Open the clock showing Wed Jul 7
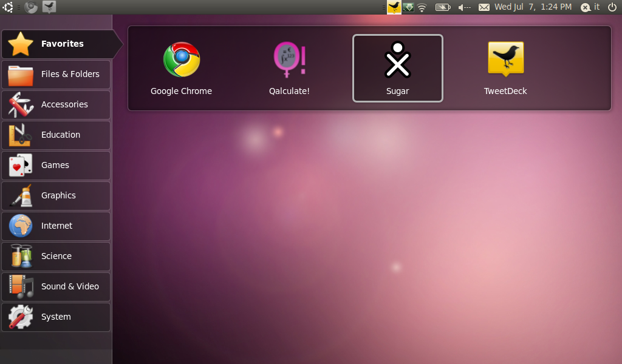622x364 pixels. [533, 7]
